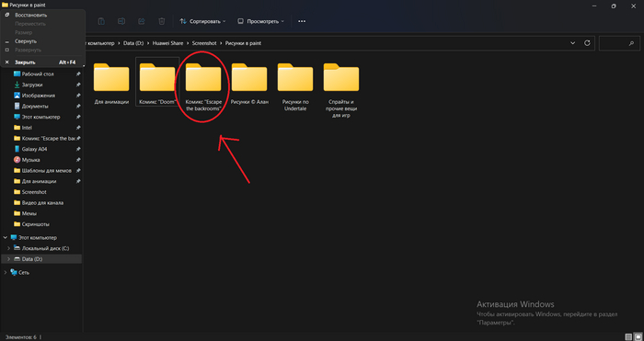644x341 pixels.
Task: Click the Share icon in toolbar
Action: point(142,21)
